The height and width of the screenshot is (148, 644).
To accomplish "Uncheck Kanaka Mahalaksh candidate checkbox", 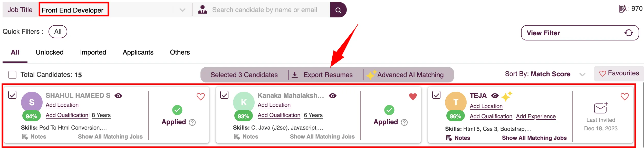I will [x=224, y=95].
